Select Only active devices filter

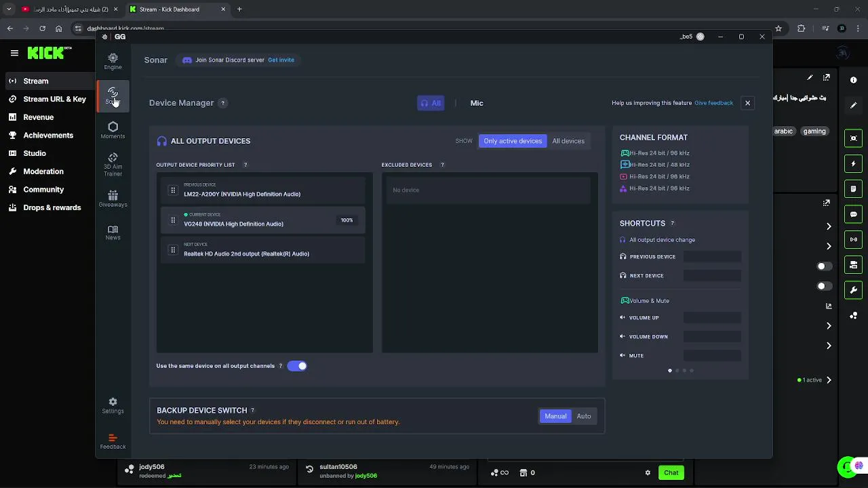click(x=513, y=141)
